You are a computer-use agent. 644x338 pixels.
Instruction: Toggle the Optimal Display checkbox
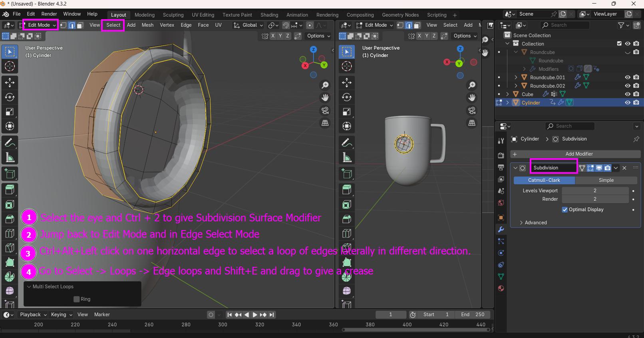[565, 209]
